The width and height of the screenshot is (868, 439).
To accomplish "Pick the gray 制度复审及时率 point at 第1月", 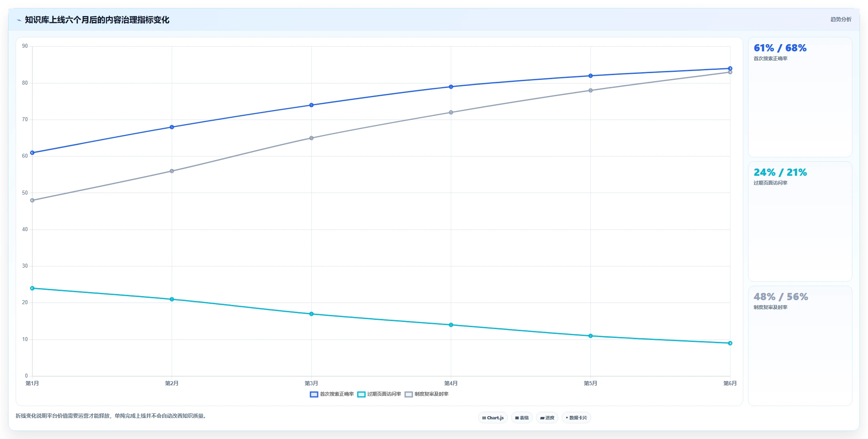I will point(32,200).
